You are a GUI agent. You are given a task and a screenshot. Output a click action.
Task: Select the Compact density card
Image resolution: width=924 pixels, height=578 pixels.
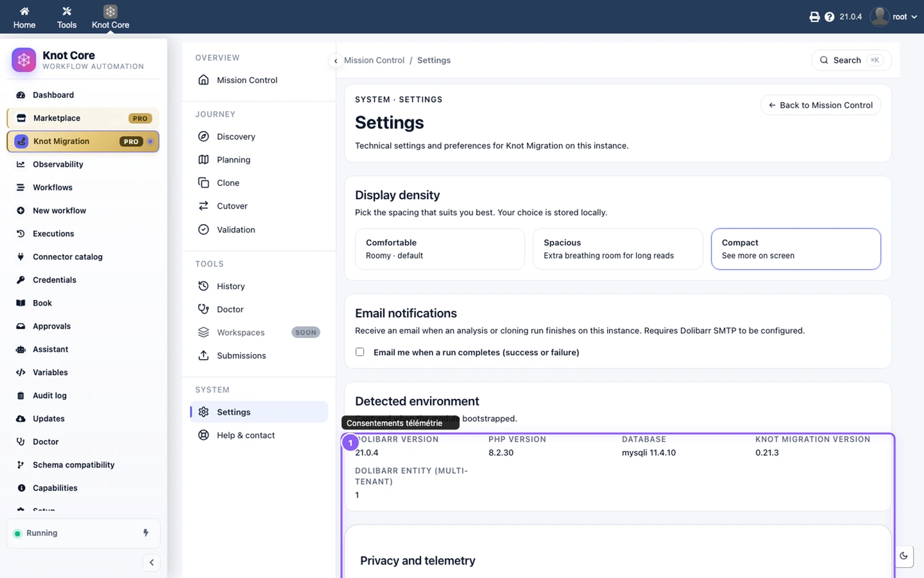796,249
